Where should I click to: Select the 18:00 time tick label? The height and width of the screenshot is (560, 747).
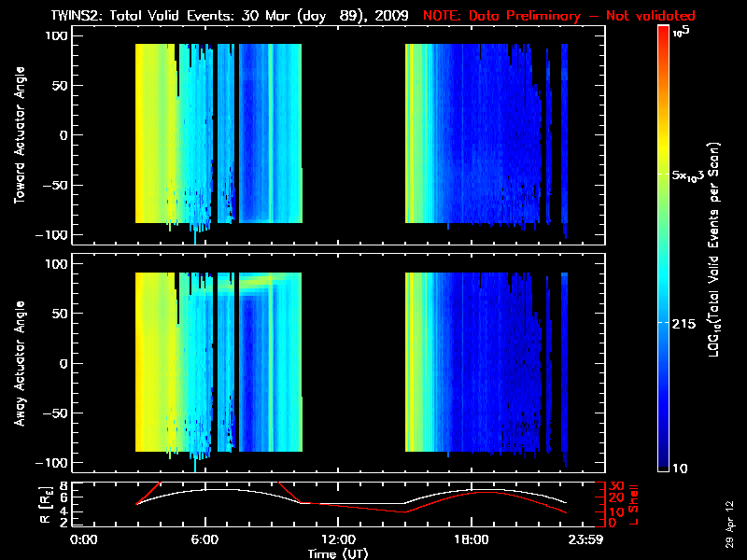[472, 539]
